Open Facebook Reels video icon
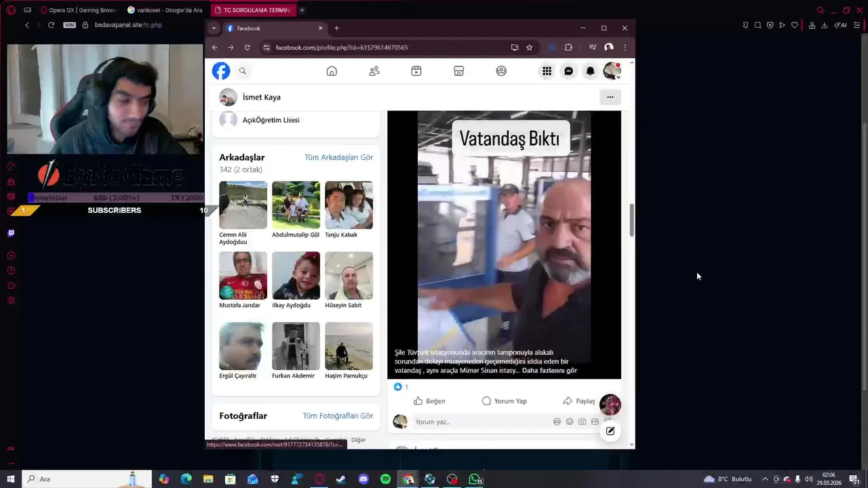The height and width of the screenshot is (488, 868). (x=416, y=71)
